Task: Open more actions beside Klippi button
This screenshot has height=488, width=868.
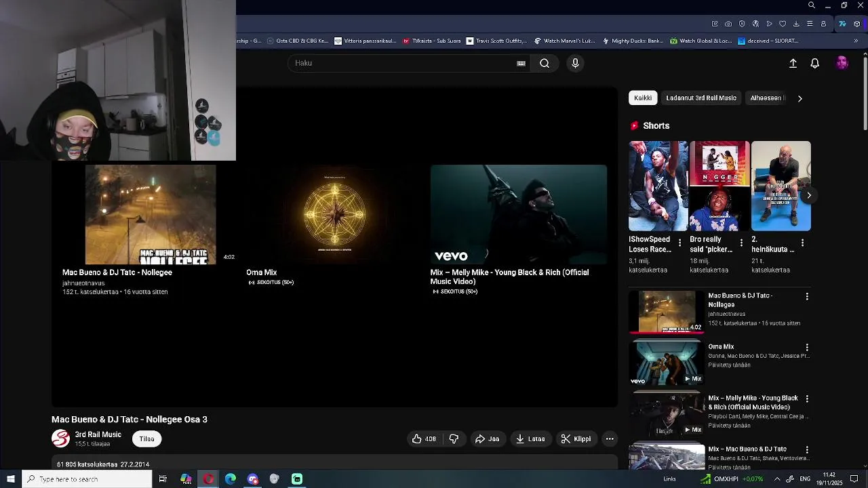Action: tap(610, 439)
